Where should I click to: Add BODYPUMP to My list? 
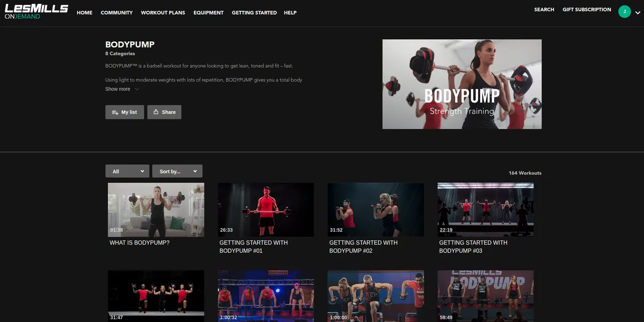(x=125, y=112)
